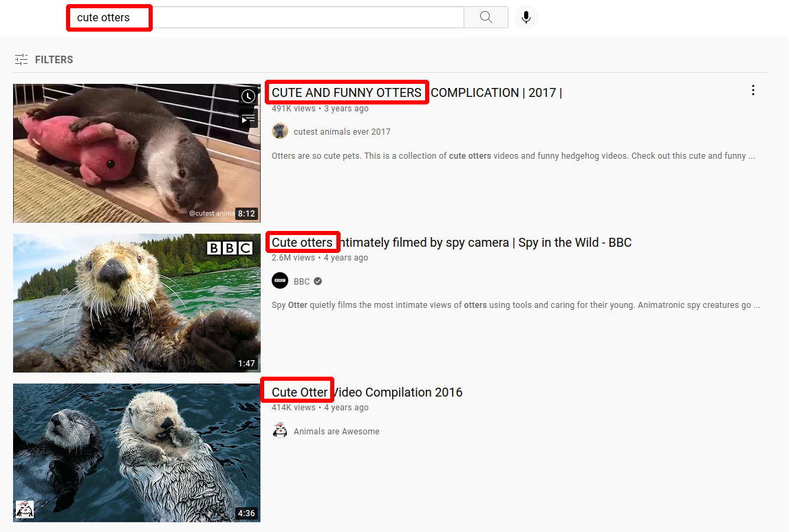Click the 4:36 duration badge on third thumbnail
The image size is (789, 532).
[x=246, y=513]
